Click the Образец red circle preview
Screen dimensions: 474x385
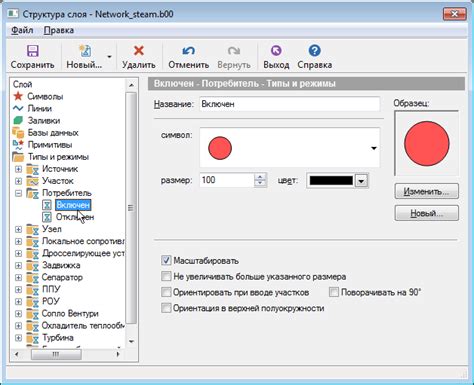pos(427,143)
